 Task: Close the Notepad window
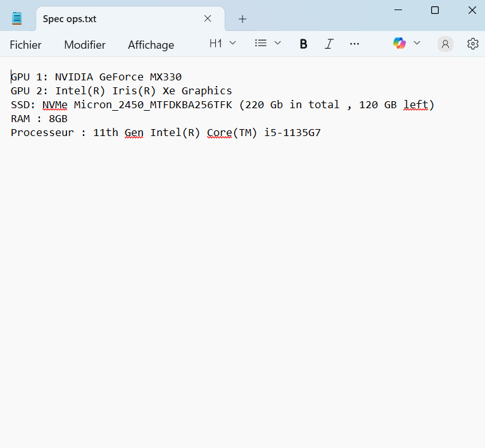point(472,10)
